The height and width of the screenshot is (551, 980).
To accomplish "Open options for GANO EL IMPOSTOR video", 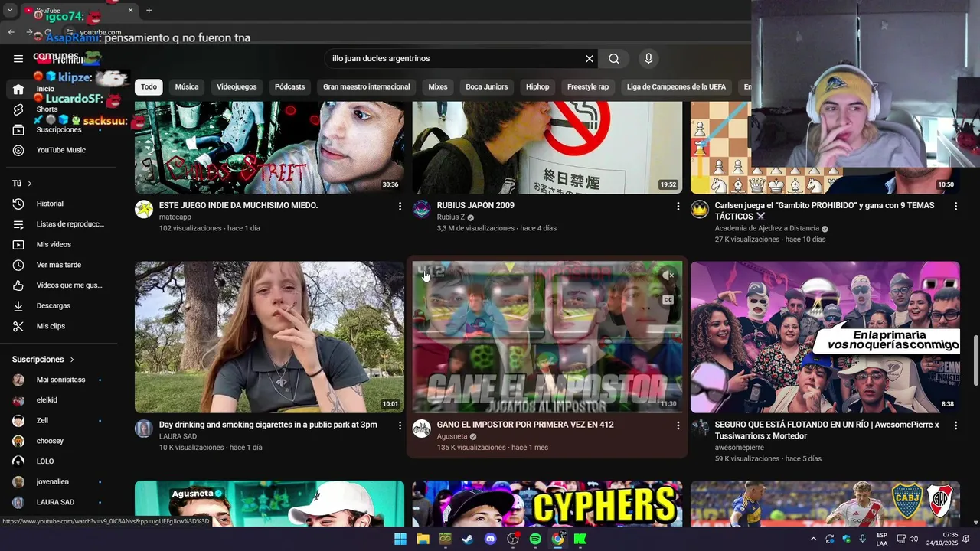I will pos(678,425).
